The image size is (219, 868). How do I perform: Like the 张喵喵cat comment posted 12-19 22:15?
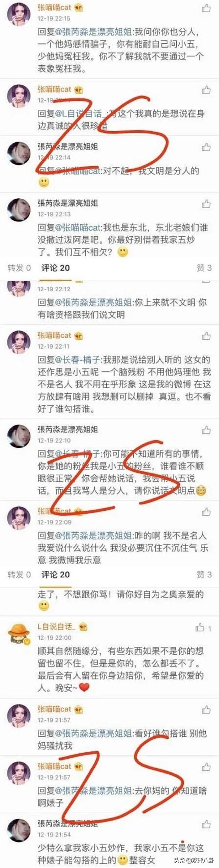206,8
